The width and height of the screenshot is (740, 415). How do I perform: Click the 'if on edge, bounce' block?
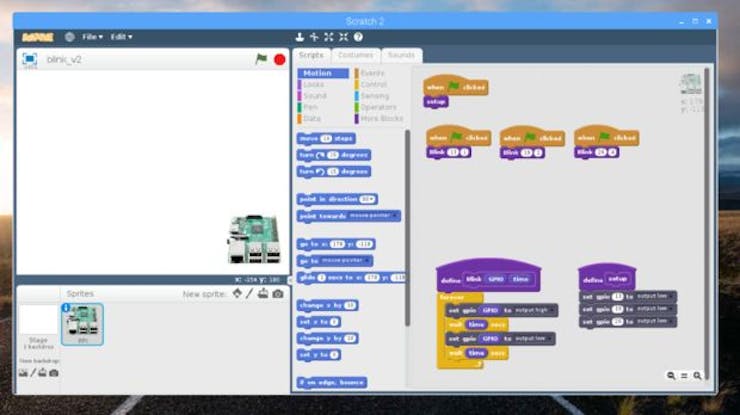pos(332,382)
